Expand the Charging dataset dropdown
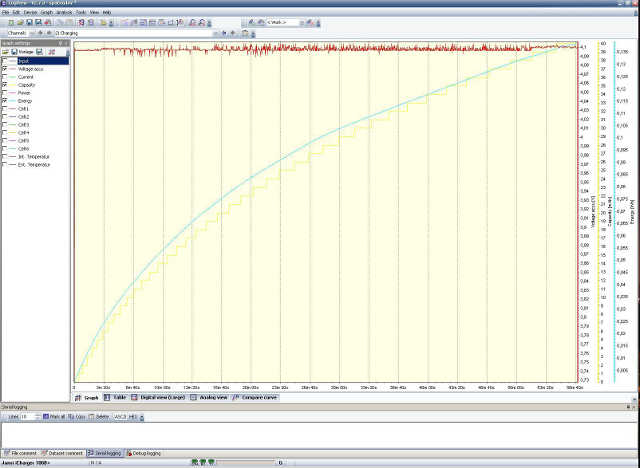The width and height of the screenshot is (640, 468). [x=212, y=33]
